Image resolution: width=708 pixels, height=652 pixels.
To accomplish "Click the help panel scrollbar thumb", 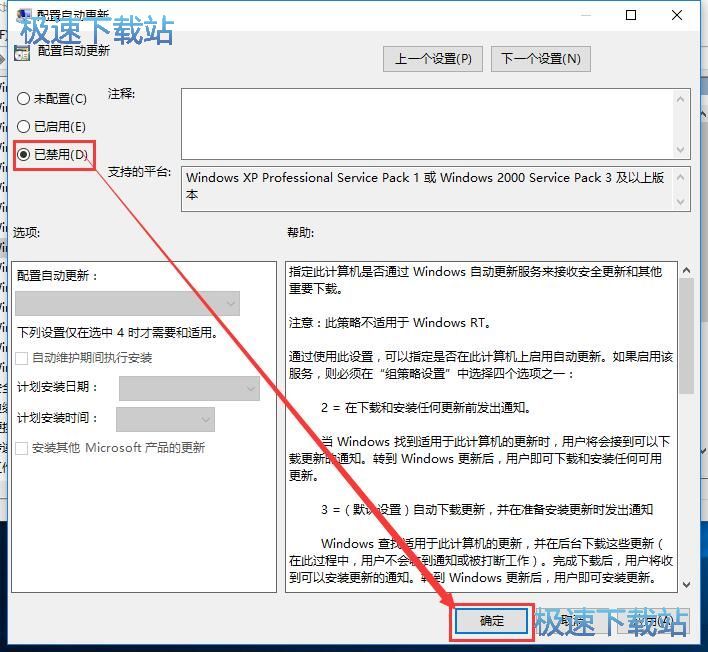I will click(x=686, y=335).
